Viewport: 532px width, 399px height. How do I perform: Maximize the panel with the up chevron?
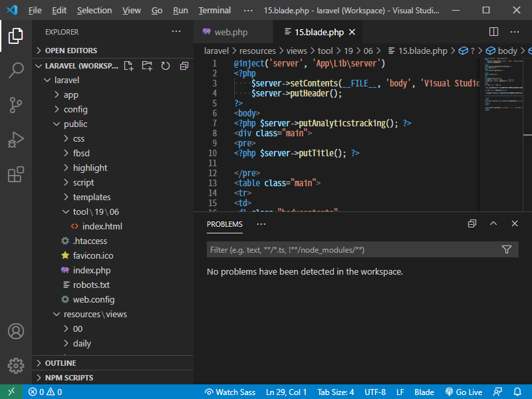(493, 224)
